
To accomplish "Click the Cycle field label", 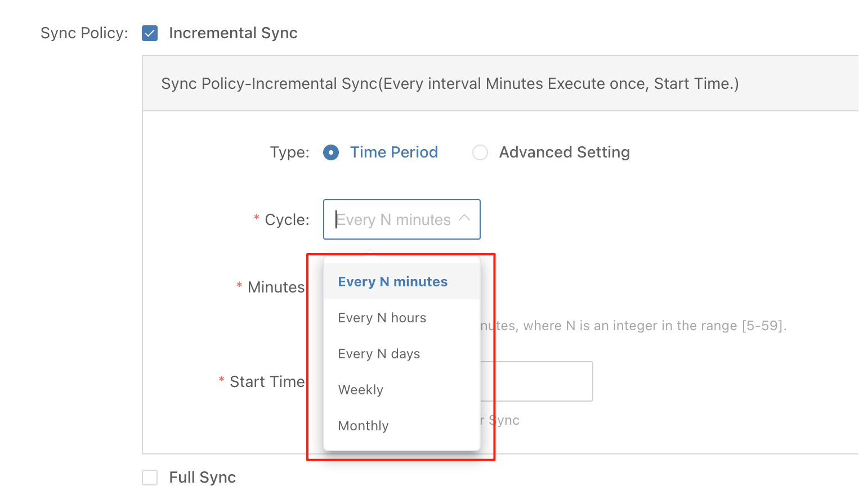I will click(x=287, y=220).
